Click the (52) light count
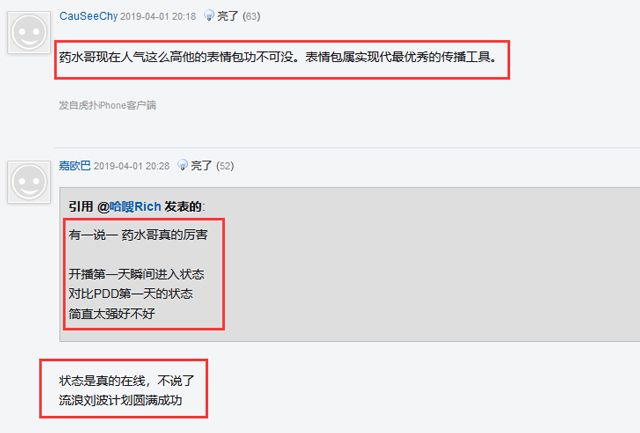The image size is (640, 433). [x=225, y=166]
